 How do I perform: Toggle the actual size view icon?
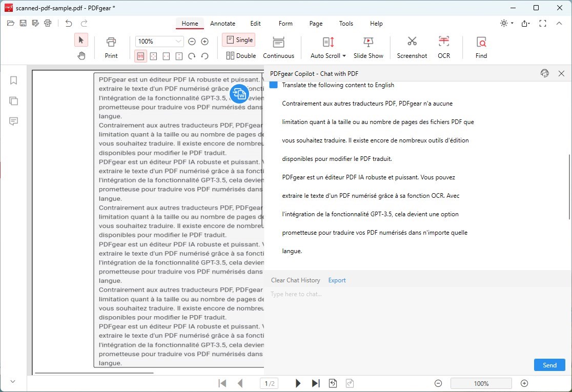[140, 56]
